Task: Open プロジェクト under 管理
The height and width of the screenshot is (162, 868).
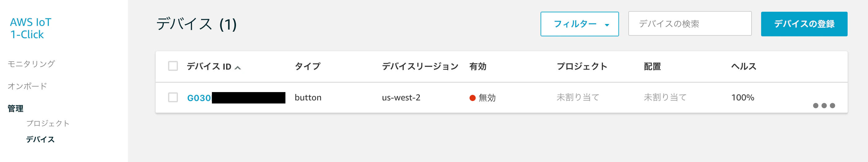Action: [x=48, y=124]
